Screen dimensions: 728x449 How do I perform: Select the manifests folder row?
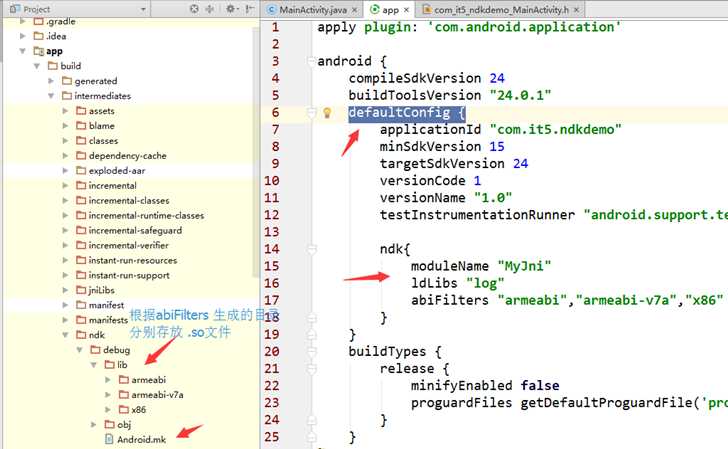(x=131, y=319)
